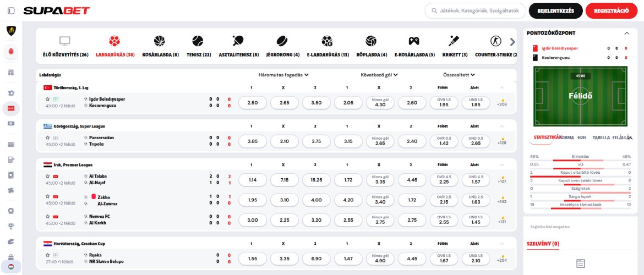644x275 pixels.
Task: Open the LIVE section in left sidebar
Action: [x=11, y=109]
